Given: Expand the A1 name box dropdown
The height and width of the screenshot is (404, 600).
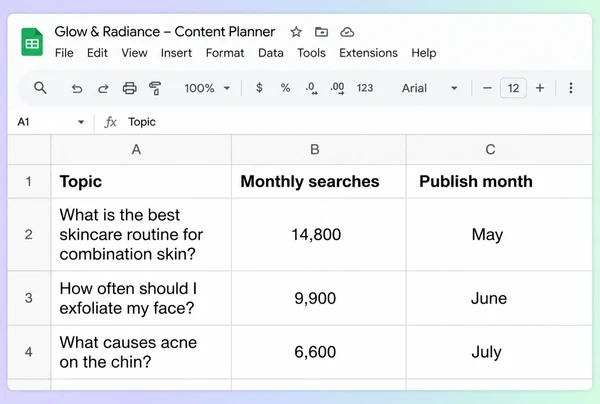Looking at the screenshot, I should coord(81,122).
